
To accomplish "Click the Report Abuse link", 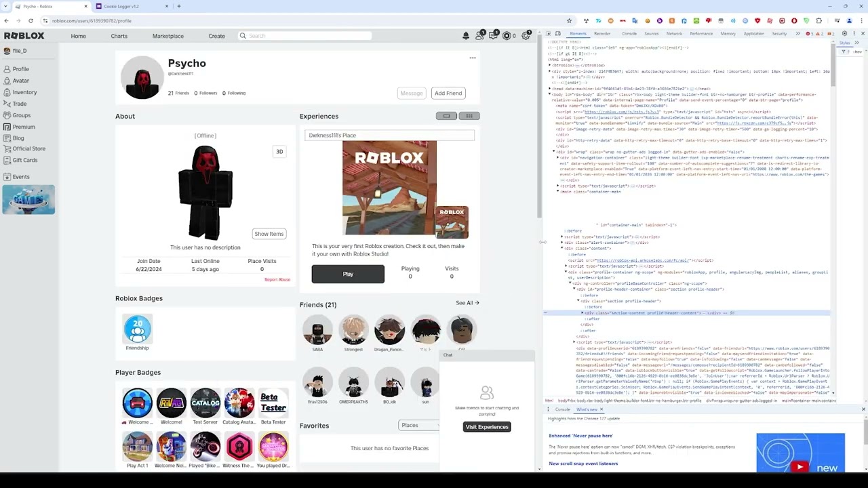I will [x=277, y=279].
